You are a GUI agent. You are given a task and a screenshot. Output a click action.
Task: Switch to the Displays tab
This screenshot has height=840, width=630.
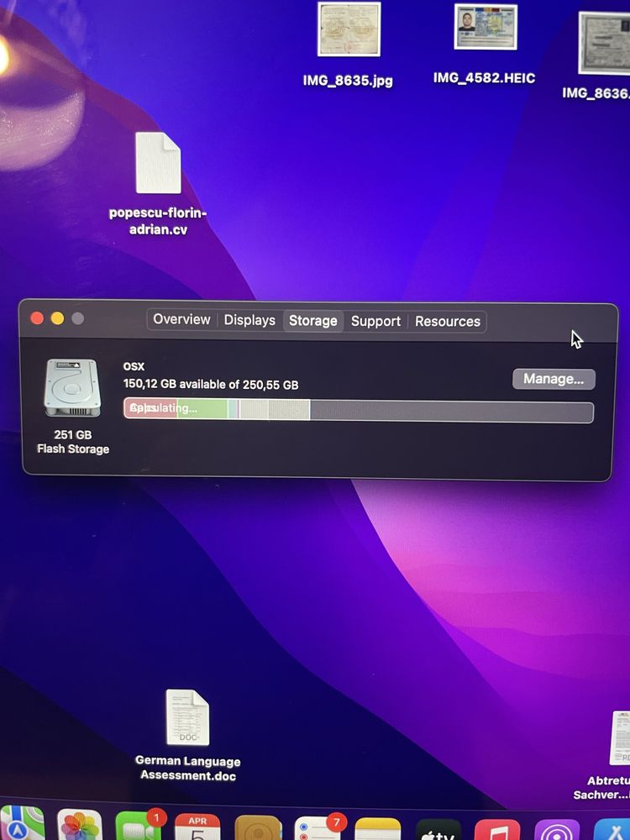(x=249, y=320)
